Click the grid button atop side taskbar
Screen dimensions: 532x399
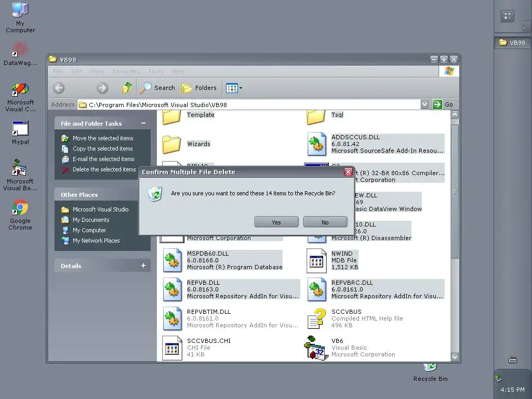pyautogui.click(x=508, y=16)
